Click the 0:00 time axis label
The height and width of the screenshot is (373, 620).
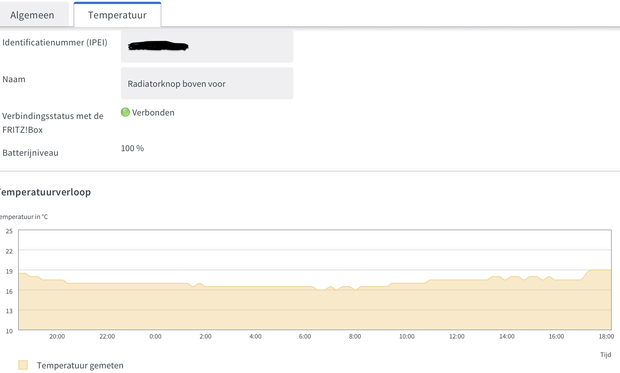(155, 337)
